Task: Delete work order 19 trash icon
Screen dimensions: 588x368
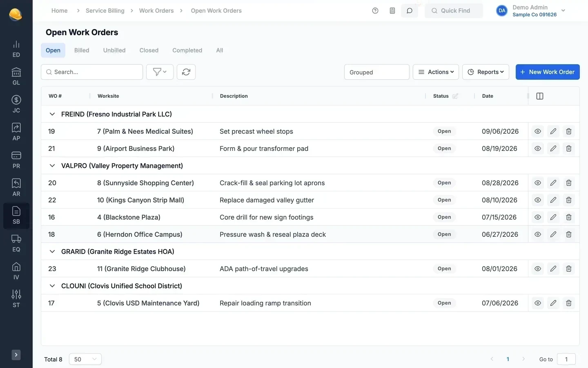Action: pyautogui.click(x=569, y=131)
